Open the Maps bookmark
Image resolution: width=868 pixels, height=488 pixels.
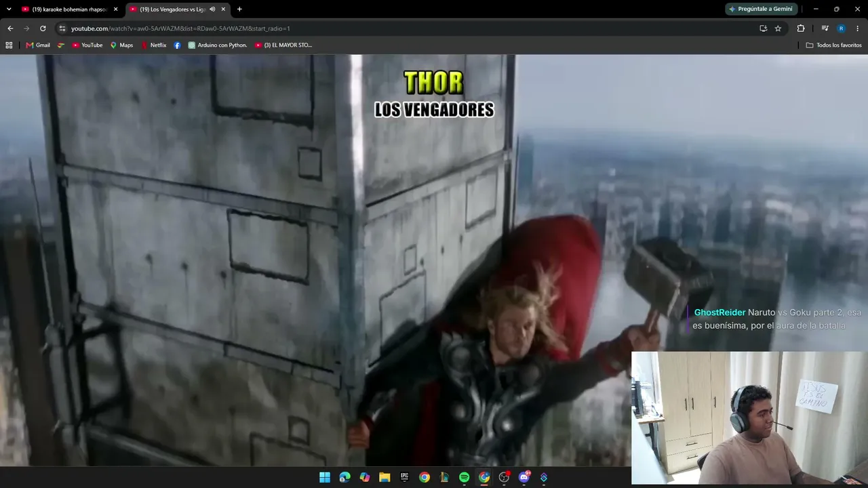(122, 45)
